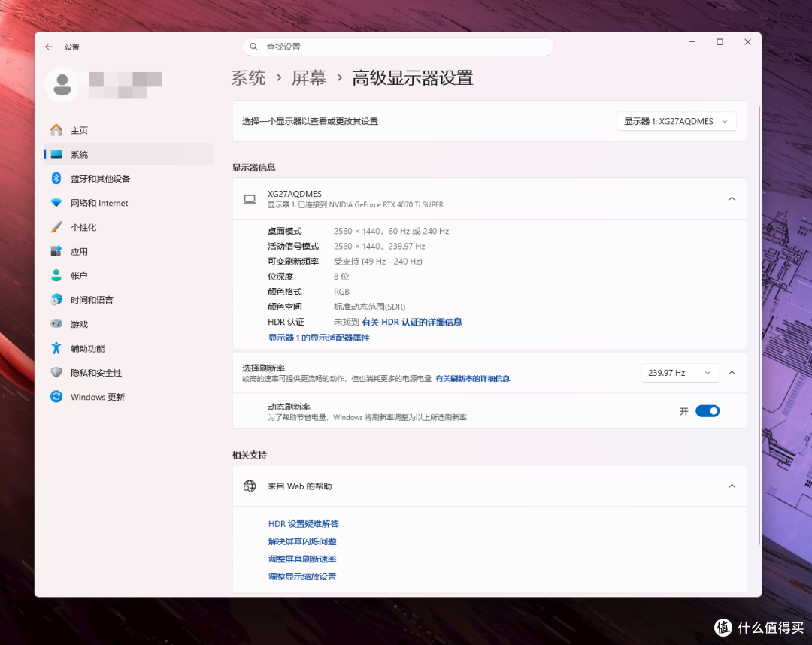812x645 pixels.
Task: Click the blurred user account name
Action: (x=126, y=85)
